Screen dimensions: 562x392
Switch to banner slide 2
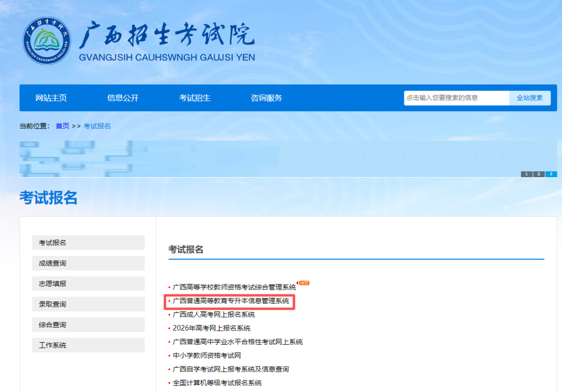click(x=539, y=174)
